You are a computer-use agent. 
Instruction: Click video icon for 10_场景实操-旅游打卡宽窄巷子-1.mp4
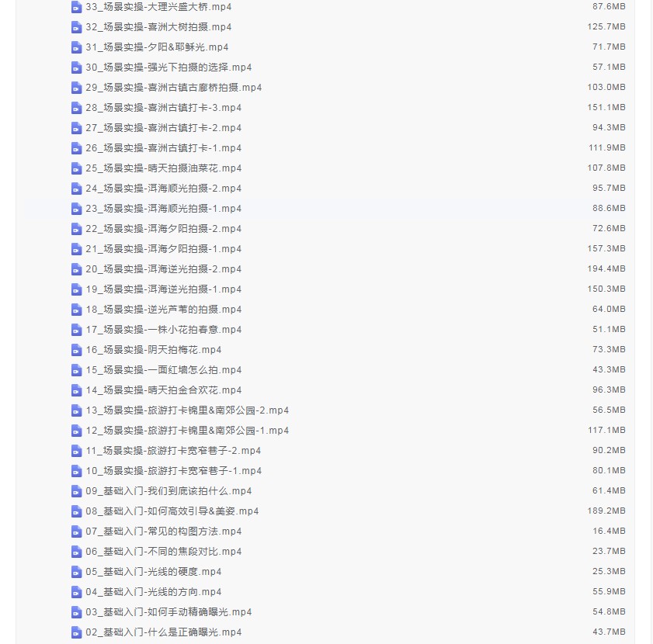(76, 471)
